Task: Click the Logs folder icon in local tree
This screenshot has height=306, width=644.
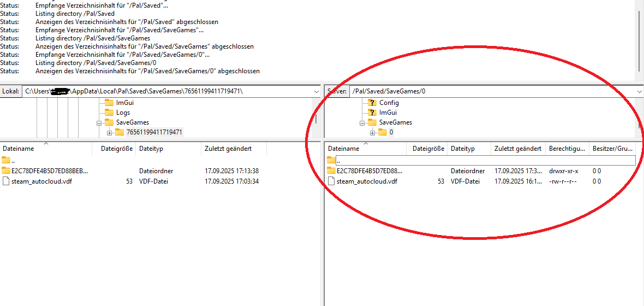Action: point(109,113)
